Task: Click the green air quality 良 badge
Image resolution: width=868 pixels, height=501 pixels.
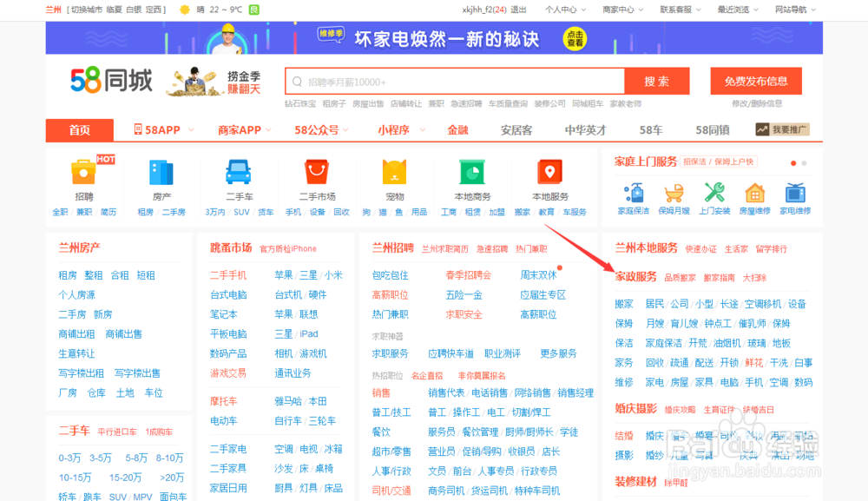Action: click(x=254, y=10)
